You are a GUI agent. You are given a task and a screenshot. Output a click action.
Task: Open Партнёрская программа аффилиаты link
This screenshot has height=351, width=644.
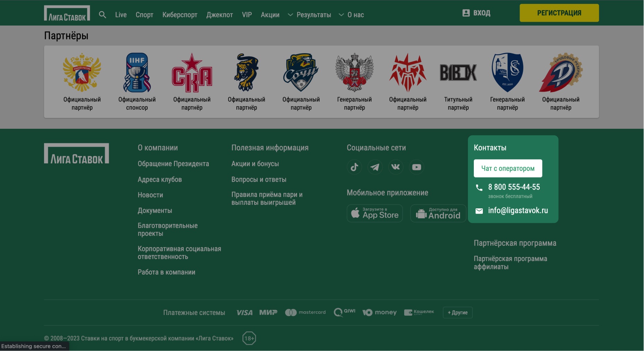[x=511, y=263]
